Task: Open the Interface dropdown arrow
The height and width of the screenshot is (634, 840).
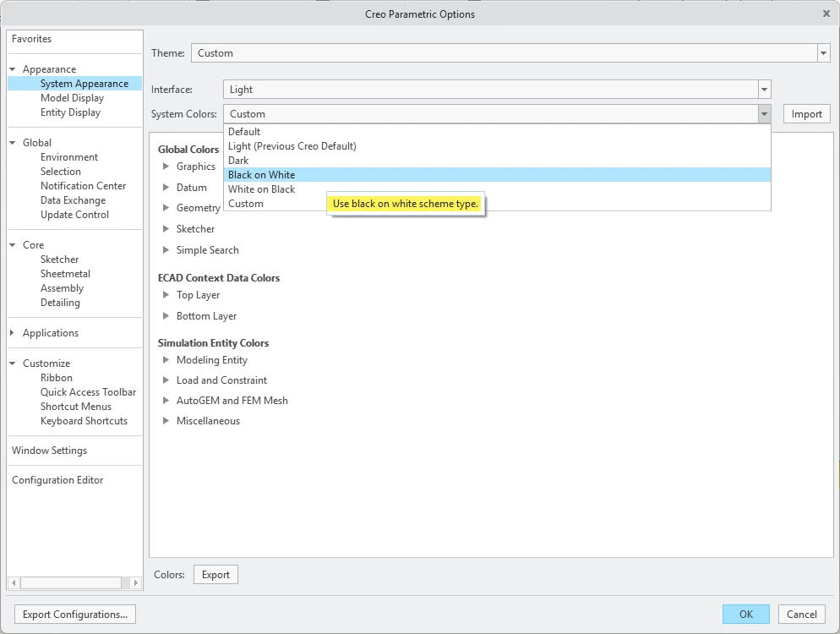Action: [765, 90]
